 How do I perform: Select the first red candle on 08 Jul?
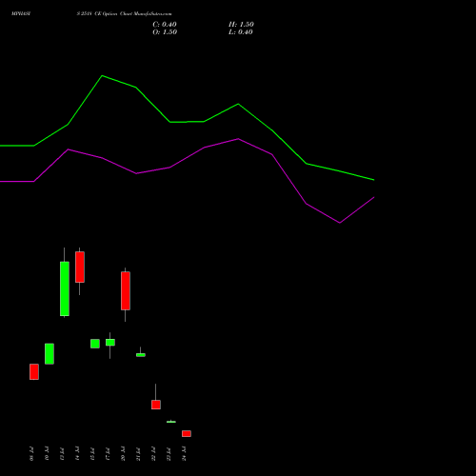click(x=34, y=371)
